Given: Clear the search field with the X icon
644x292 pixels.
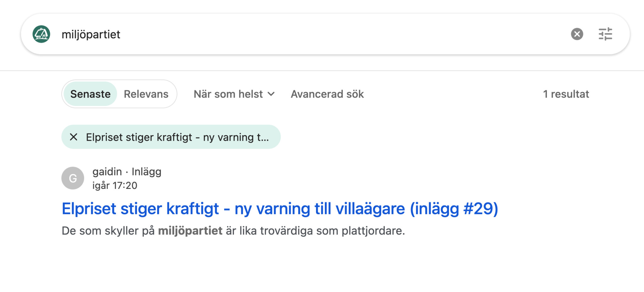Looking at the screenshot, I should 577,34.
